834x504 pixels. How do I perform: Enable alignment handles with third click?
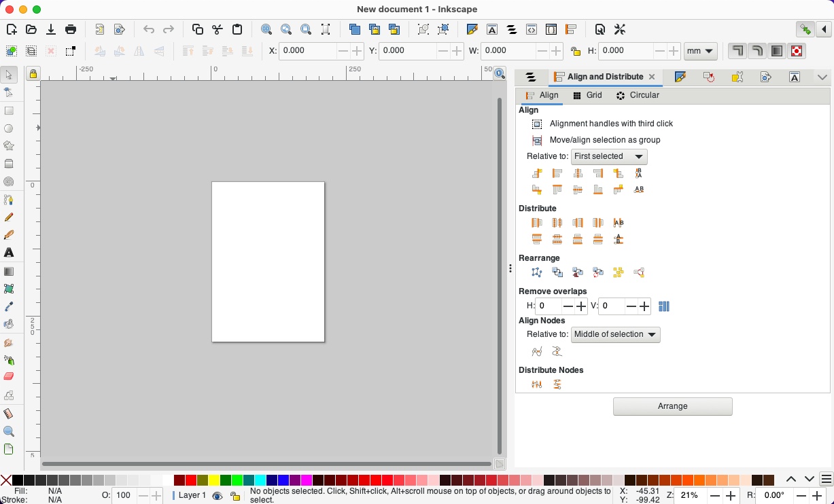(x=537, y=124)
